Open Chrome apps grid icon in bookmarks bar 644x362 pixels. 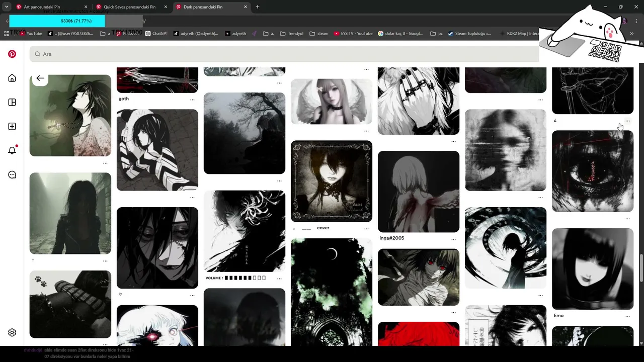click(7, 34)
